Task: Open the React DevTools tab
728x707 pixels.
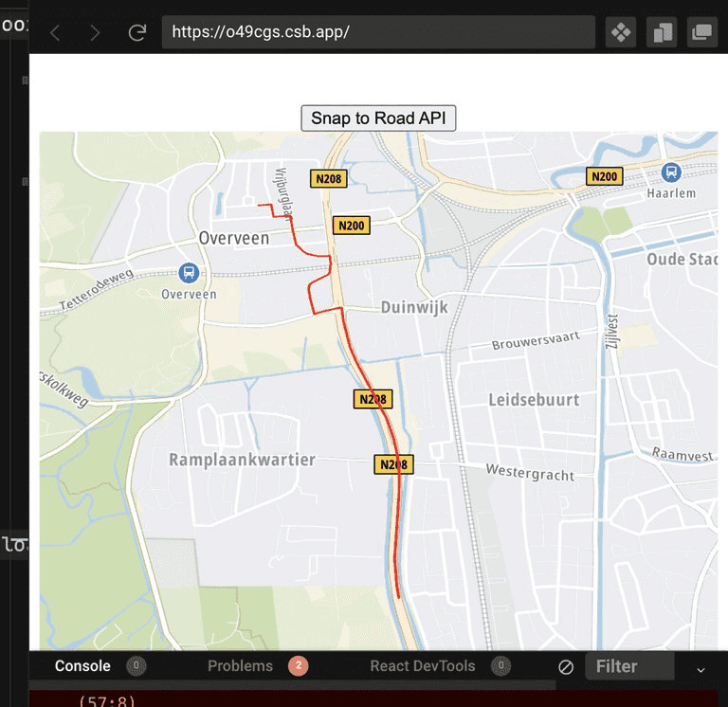Action: 423,666
